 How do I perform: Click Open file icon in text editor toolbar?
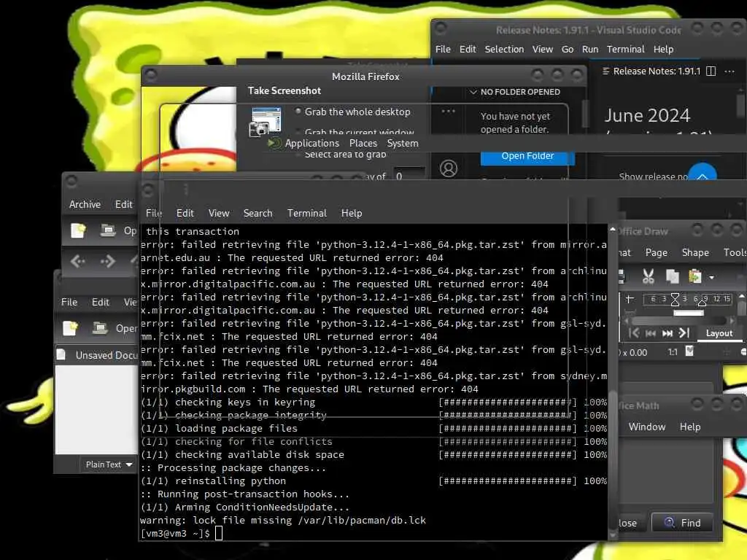pos(99,328)
